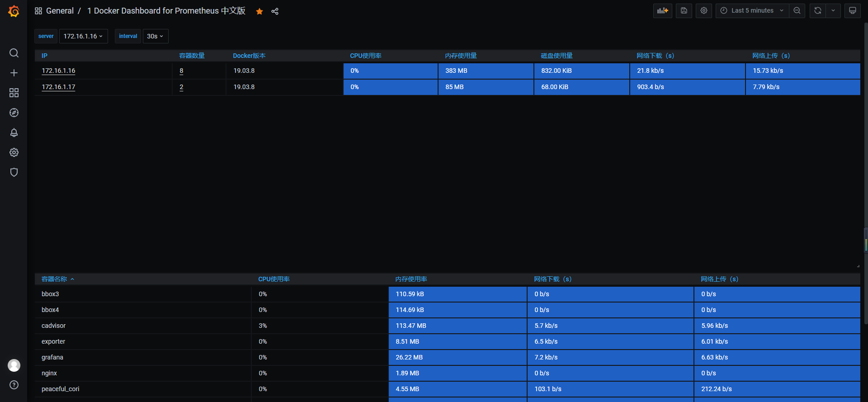
Task: Open the Alerting bell icon
Action: 14,132
